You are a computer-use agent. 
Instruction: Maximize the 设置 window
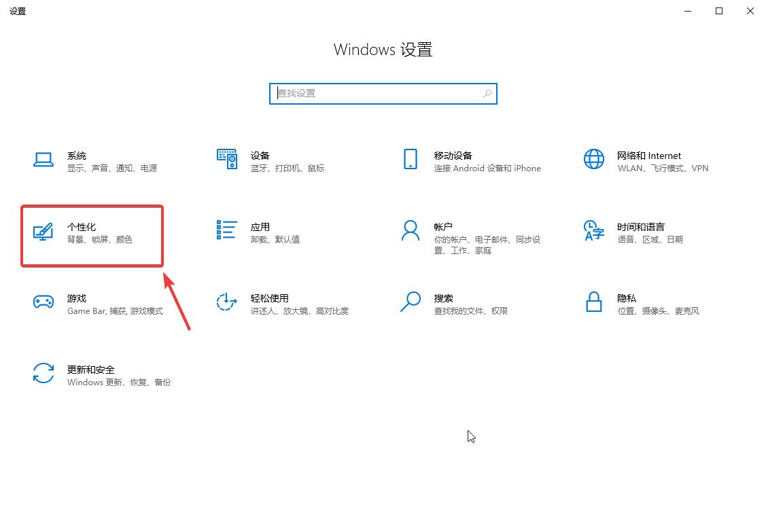(x=719, y=11)
